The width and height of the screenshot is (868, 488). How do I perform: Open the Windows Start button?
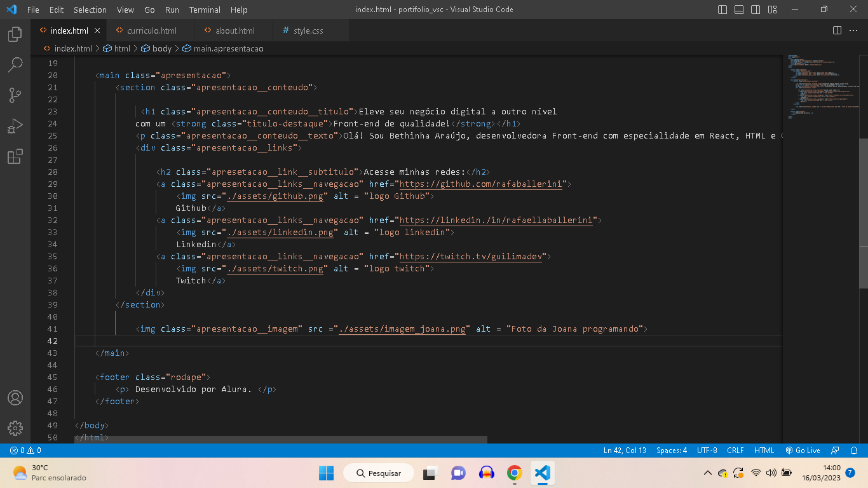pyautogui.click(x=326, y=473)
